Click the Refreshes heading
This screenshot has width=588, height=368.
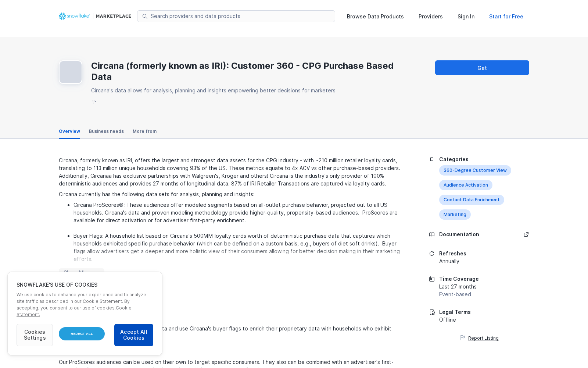point(453,254)
